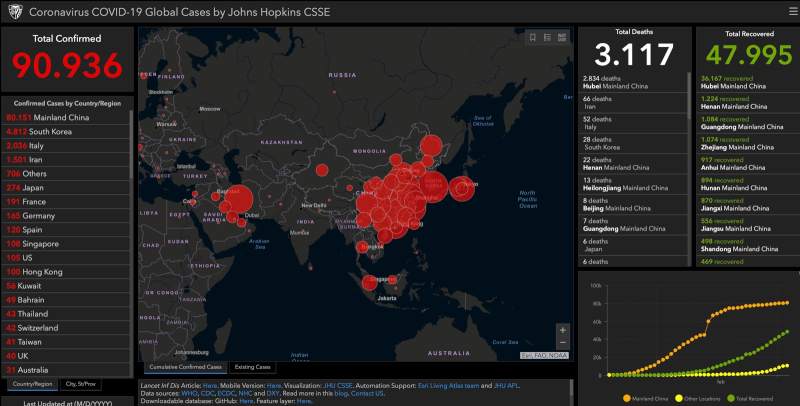Click the Contact US link
The image size is (800, 406).
pos(367,393)
